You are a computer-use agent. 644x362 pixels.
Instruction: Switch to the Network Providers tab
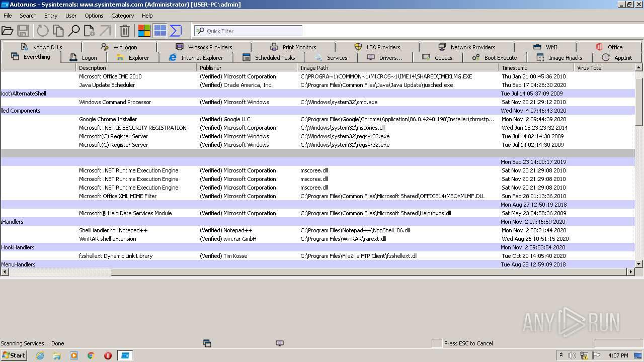[x=466, y=47]
